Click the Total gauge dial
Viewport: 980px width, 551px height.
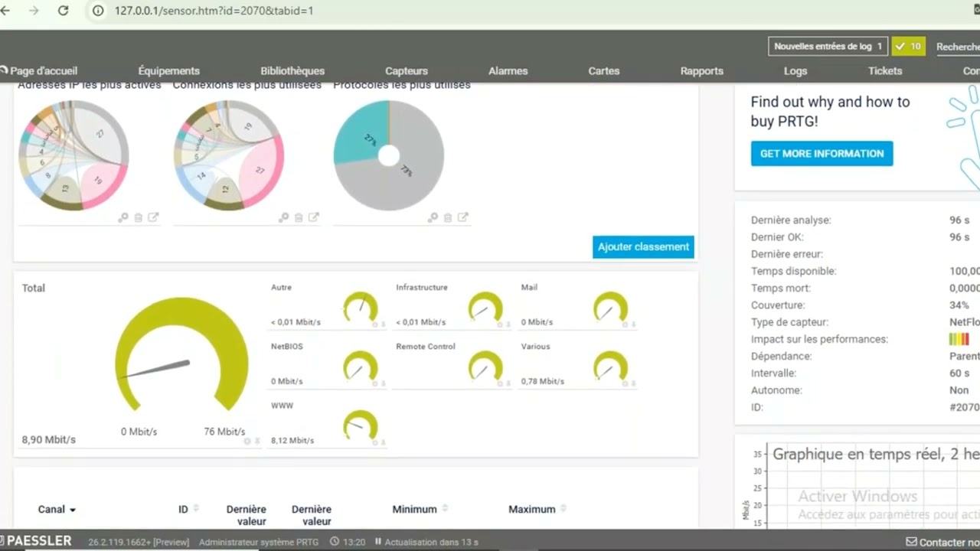tap(182, 354)
